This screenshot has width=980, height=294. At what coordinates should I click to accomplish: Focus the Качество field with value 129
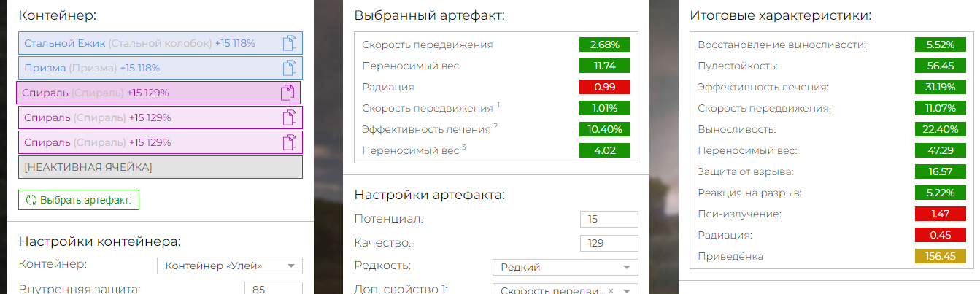[x=609, y=243]
